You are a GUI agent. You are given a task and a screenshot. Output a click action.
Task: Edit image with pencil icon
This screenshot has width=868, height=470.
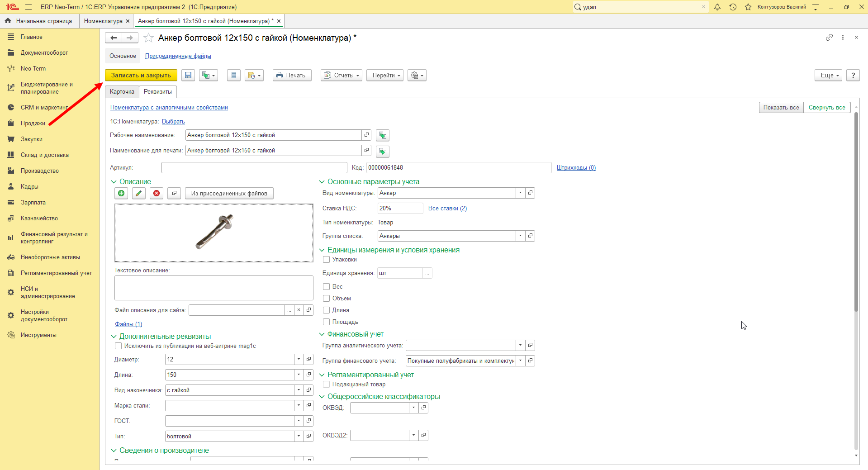[139, 193]
